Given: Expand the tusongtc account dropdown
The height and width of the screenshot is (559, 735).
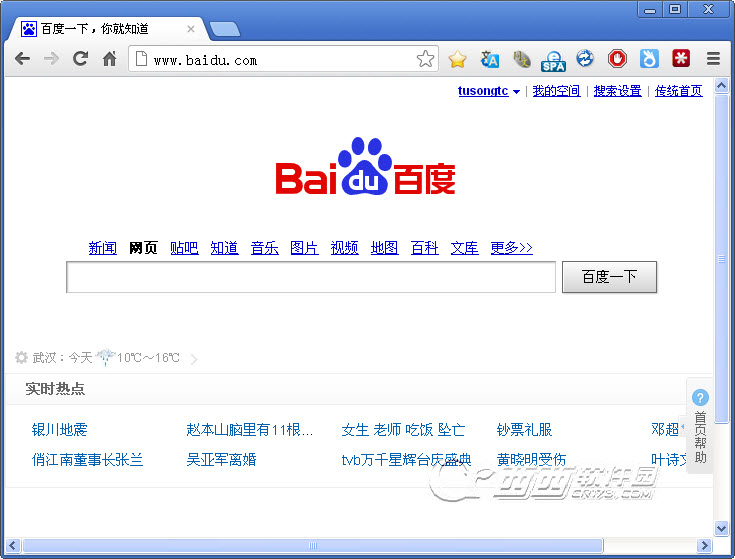Looking at the screenshot, I should tap(516, 91).
